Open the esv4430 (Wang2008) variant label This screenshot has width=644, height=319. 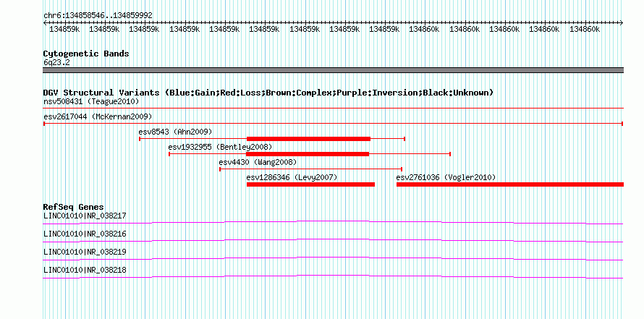(x=258, y=162)
